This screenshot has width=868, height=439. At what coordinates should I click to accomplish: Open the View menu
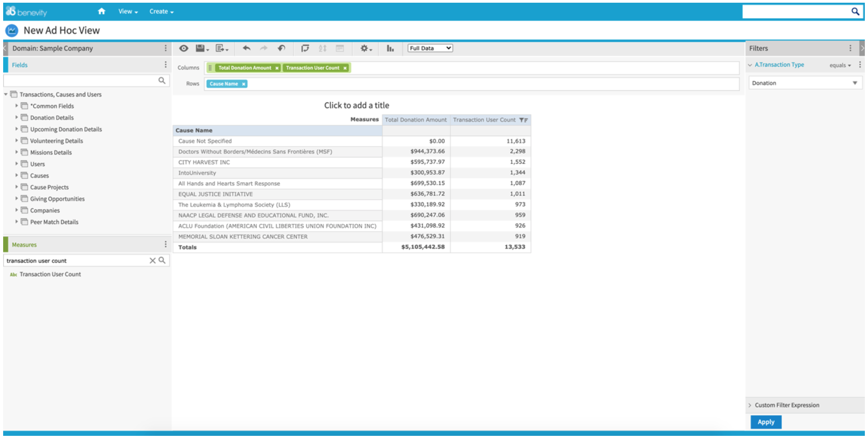pyautogui.click(x=128, y=11)
